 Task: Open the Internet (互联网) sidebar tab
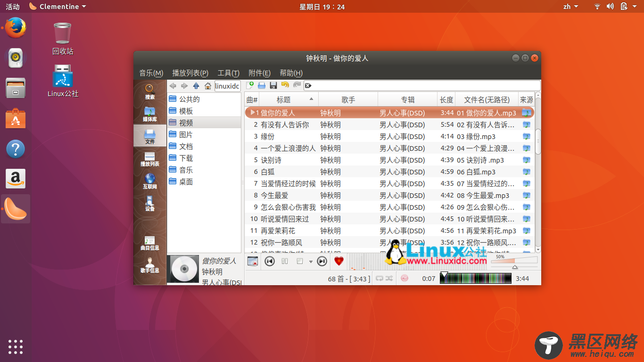[x=149, y=181]
